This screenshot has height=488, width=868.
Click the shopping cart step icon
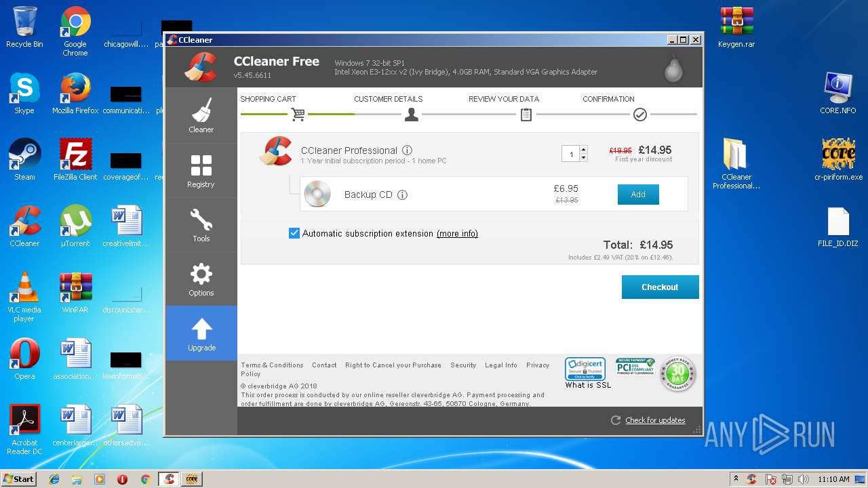[298, 115]
